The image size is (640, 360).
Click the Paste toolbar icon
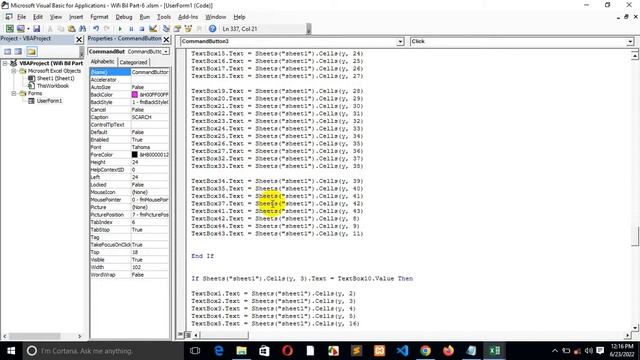pos(71,29)
